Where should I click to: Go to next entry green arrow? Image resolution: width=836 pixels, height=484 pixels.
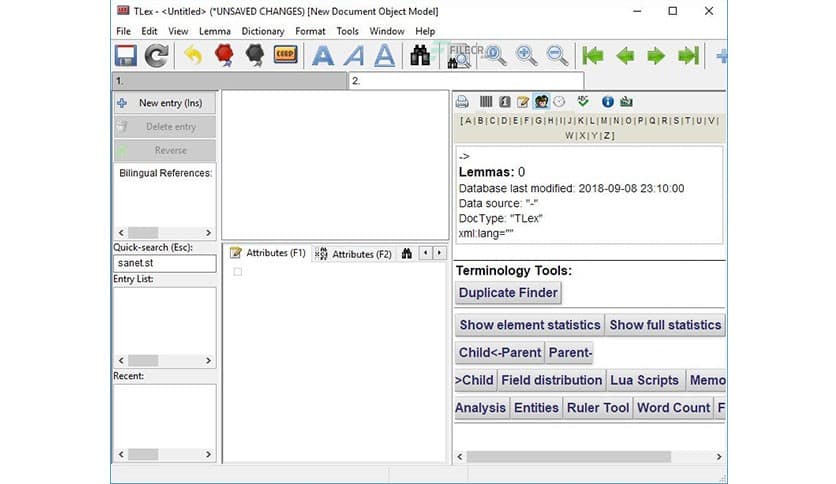coord(656,55)
